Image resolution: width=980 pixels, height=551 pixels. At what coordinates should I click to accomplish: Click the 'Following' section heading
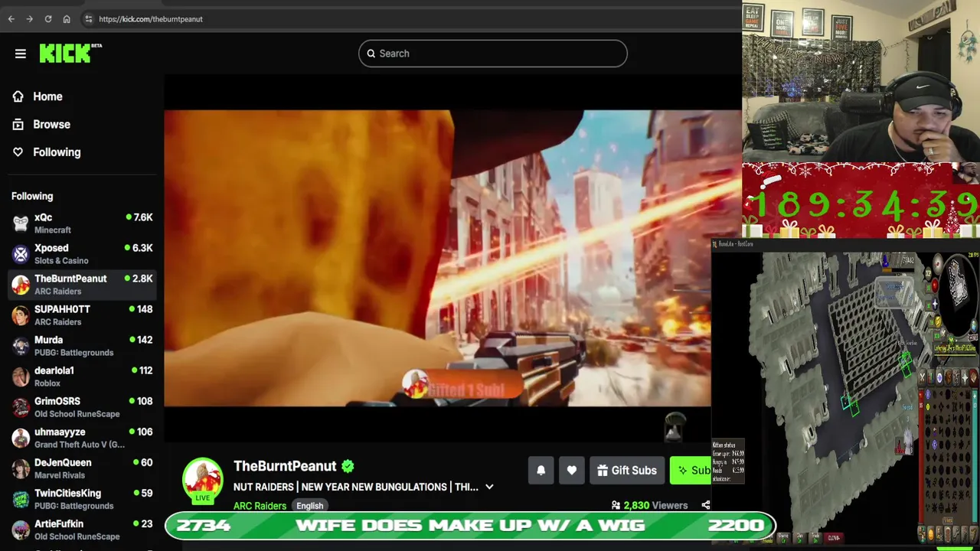click(x=32, y=197)
